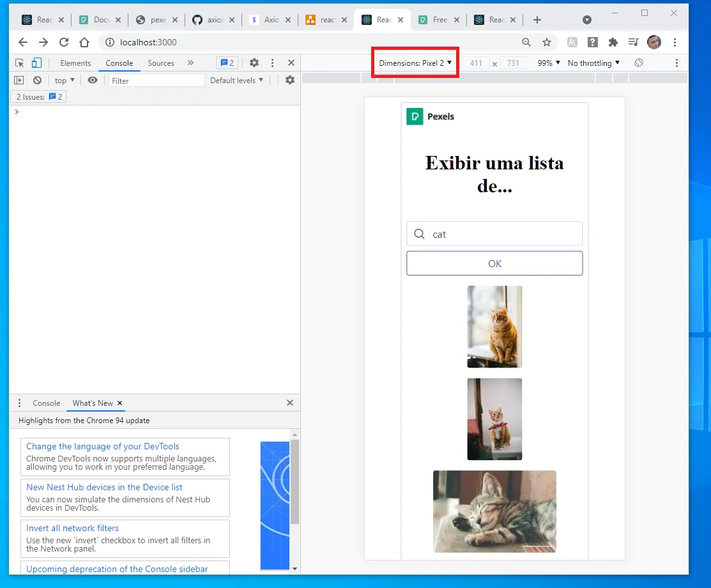Go to the browser home page
Viewport: 711px width, 588px height.
(84, 42)
